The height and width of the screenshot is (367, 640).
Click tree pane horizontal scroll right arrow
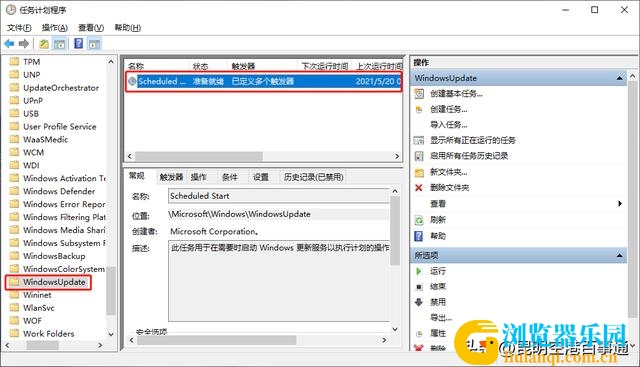(100, 345)
